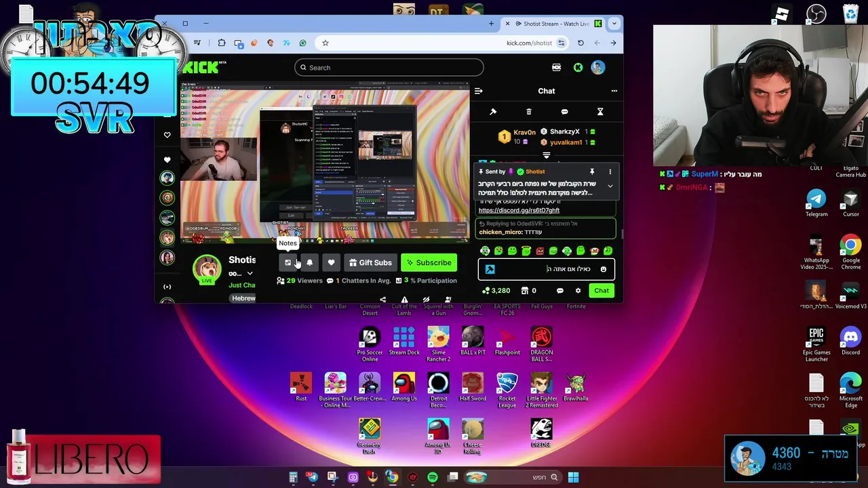Open Brawlhalla desktop shortcut
This screenshot has width=868, height=488.
click(x=576, y=387)
